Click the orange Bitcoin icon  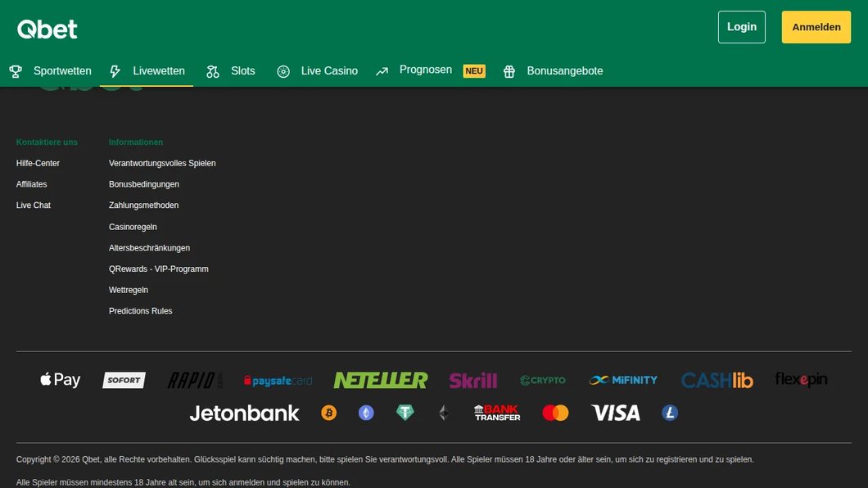(329, 413)
